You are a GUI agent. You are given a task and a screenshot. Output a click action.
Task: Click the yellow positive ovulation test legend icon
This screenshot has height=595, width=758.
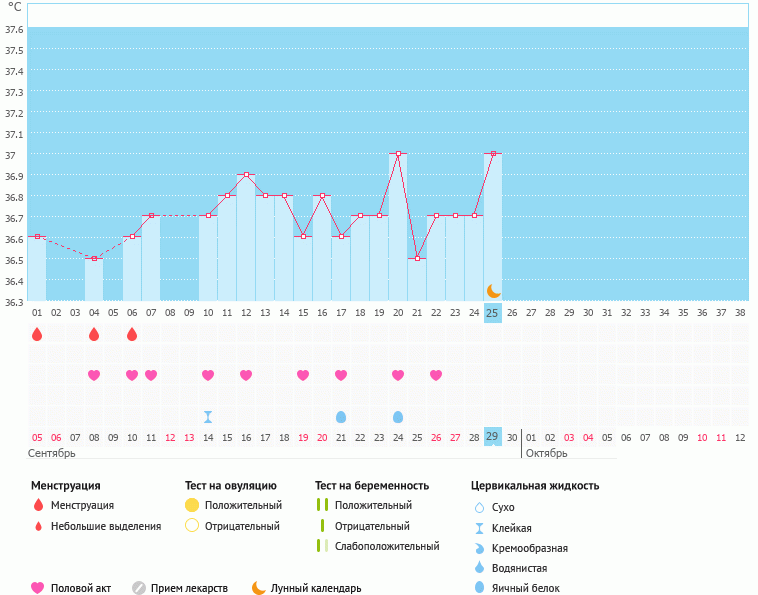(x=192, y=505)
